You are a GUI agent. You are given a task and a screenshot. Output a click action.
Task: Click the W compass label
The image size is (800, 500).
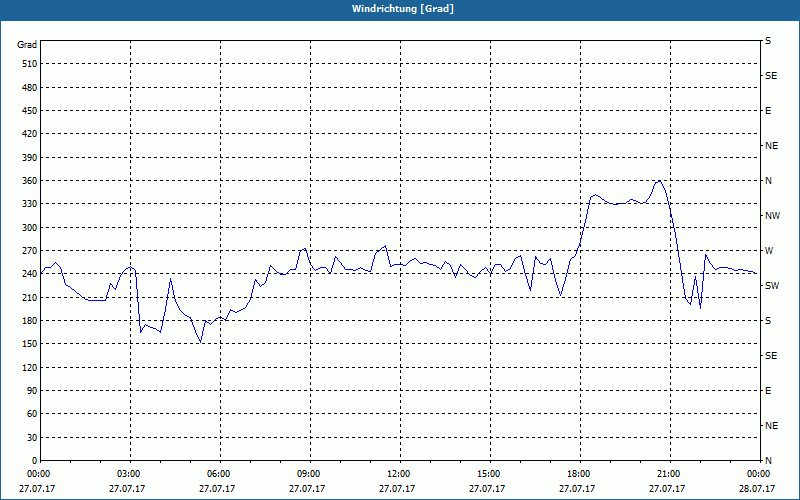tap(769, 251)
